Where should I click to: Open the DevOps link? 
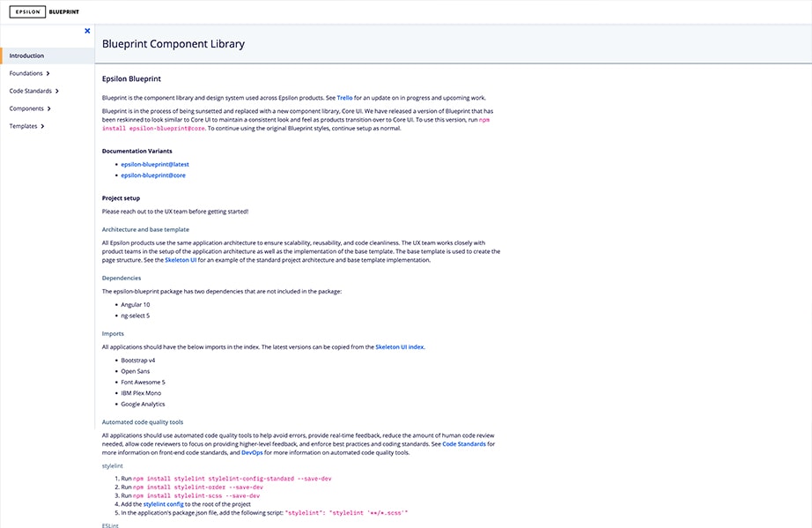point(252,453)
